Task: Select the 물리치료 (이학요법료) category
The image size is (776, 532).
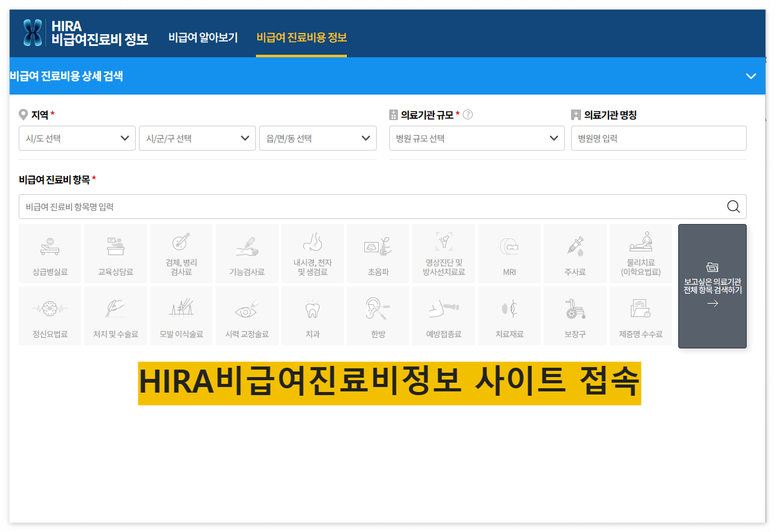Action: pyautogui.click(x=641, y=253)
